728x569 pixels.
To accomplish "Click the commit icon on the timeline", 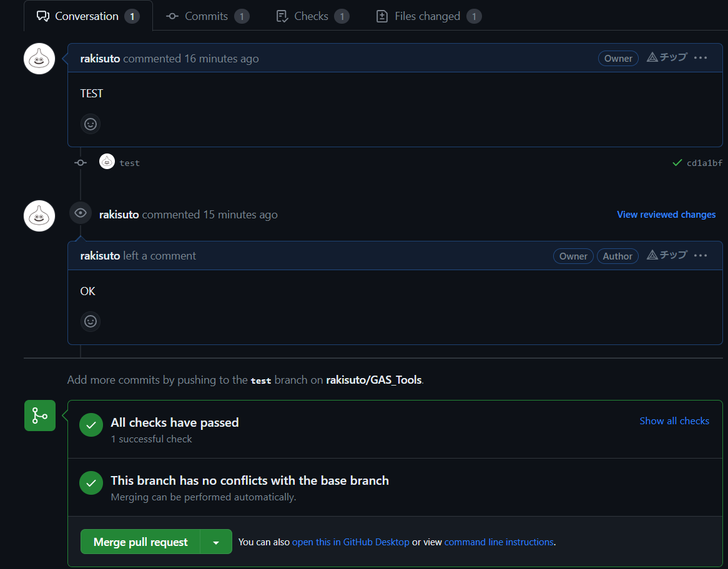I will coord(80,162).
